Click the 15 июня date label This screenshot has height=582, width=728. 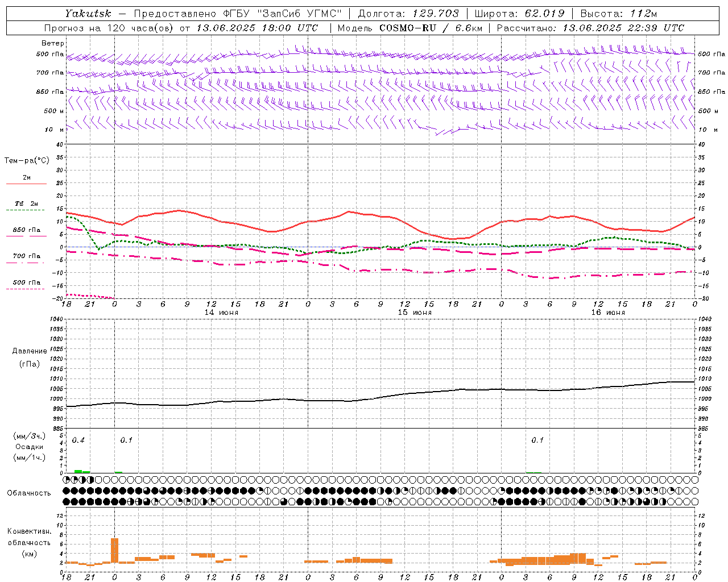(415, 313)
